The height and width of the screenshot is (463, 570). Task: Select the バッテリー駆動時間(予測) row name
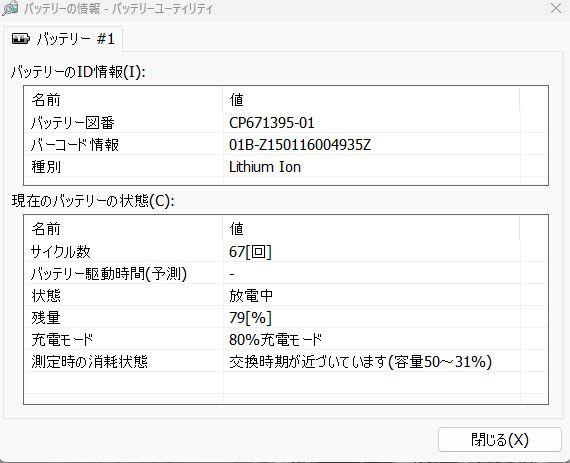pyautogui.click(x=109, y=274)
